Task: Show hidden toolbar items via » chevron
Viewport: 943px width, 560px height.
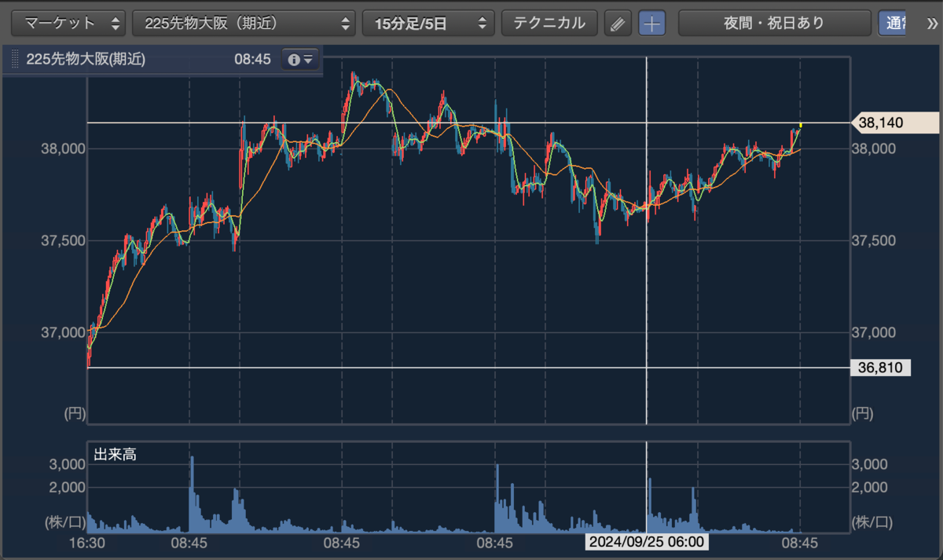Action: 933,24
